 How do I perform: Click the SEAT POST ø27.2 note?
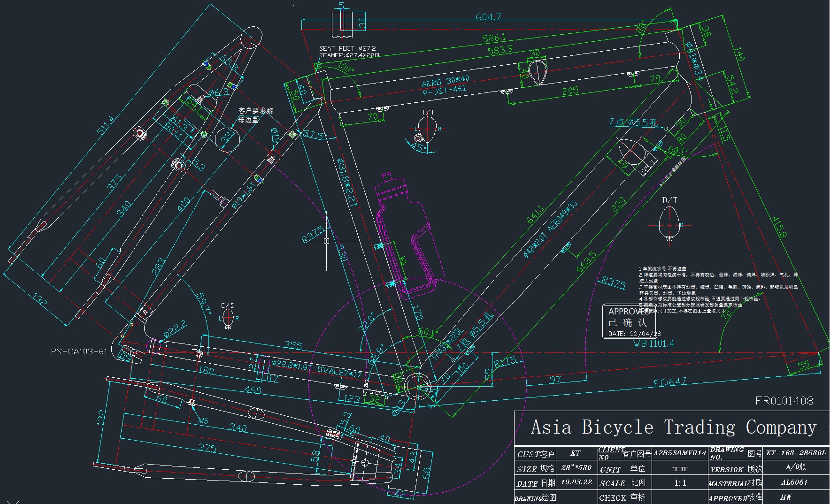click(x=347, y=48)
